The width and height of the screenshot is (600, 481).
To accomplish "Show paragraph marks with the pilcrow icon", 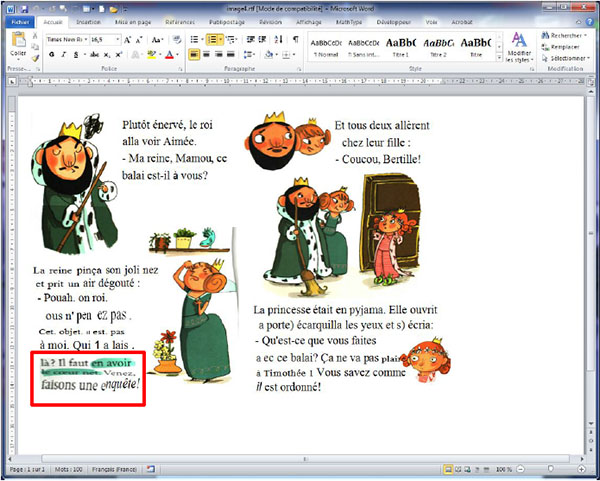I will pyautogui.click(x=295, y=39).
